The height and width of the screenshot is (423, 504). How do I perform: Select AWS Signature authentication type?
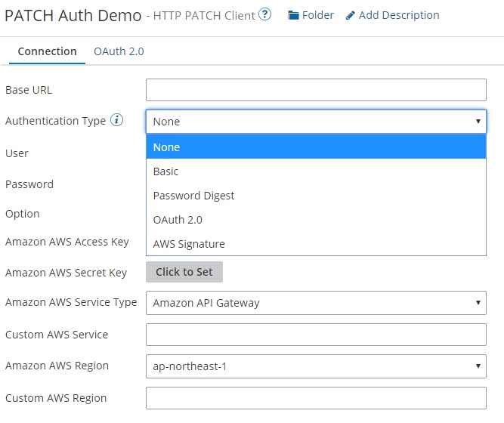(315, 244)
